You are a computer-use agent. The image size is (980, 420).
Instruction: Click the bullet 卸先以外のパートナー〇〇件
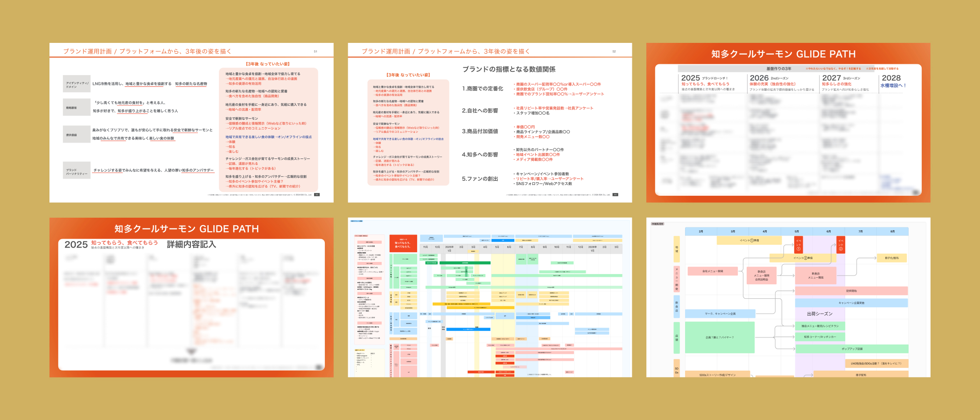pyautogui.click(x=539, y=150)
